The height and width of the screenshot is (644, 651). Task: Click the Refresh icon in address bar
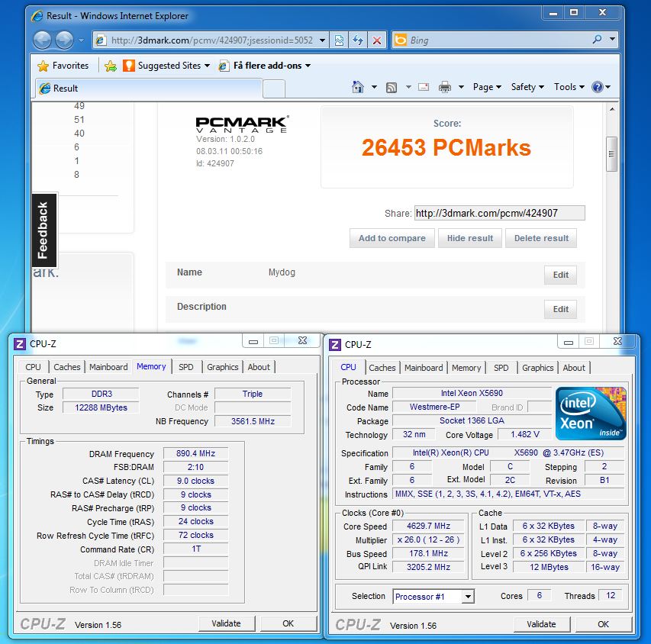[358, 40]
